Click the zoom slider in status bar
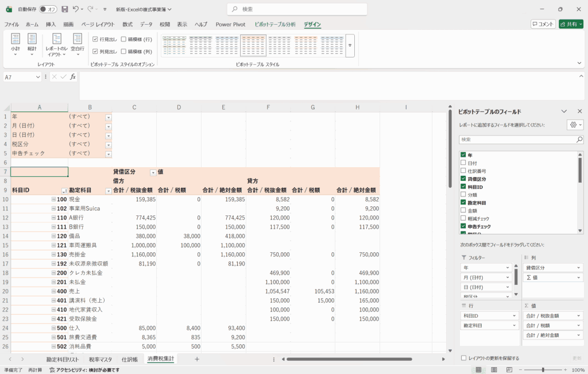The height and width of the screenshot is (374, 588). point(543,370)
